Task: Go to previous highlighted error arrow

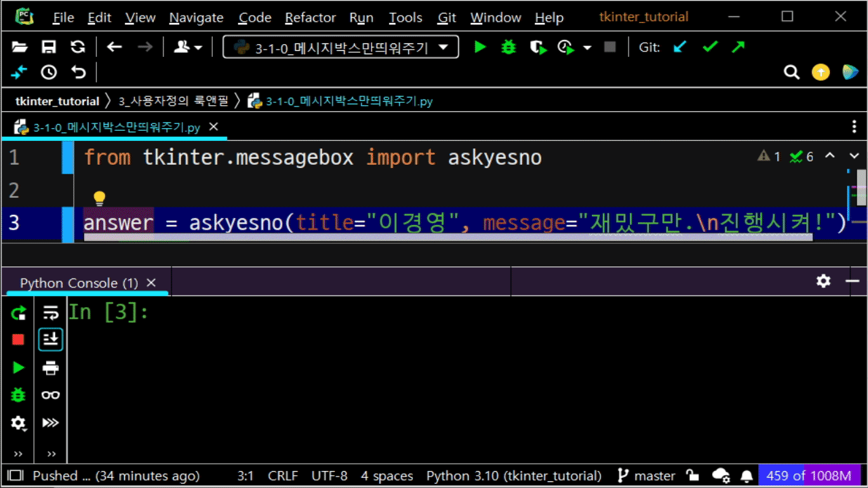Action: pyautogui.click(x=830, y=156)
